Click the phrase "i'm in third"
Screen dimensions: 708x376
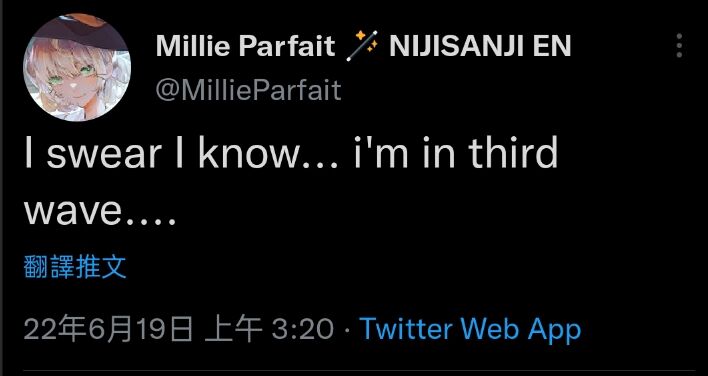click(456, 153)
